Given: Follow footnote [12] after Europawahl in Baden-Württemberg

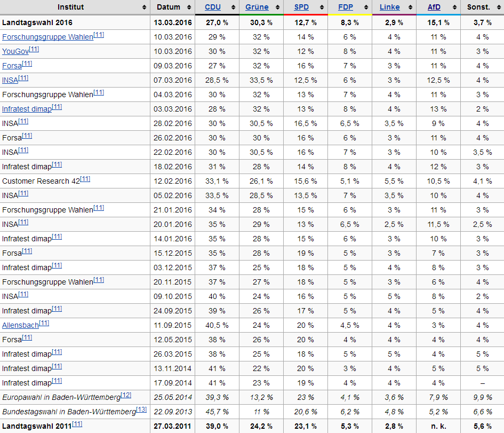Looking at the screenshot, I should click(x=126, y=395).
